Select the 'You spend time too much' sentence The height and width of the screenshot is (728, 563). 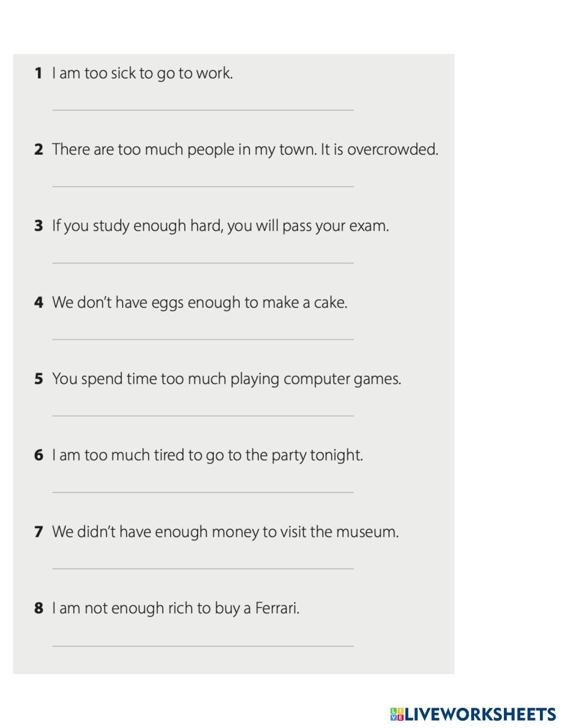[x=226, y=379]
